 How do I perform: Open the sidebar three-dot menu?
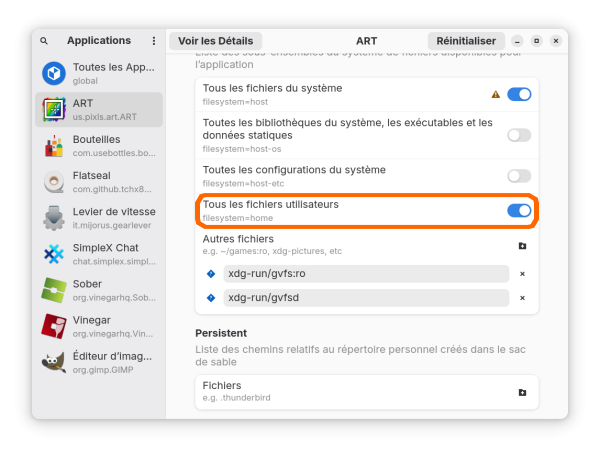pos(154,41)
